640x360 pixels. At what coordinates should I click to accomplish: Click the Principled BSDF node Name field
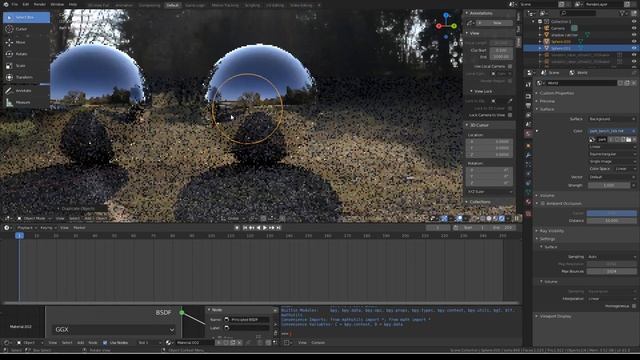point(248,320)
